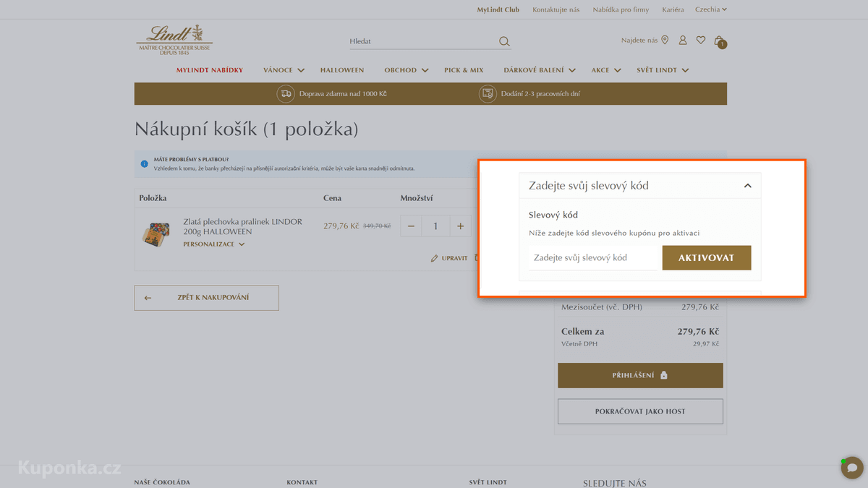Expand the Obchod menu

[407, 70]
